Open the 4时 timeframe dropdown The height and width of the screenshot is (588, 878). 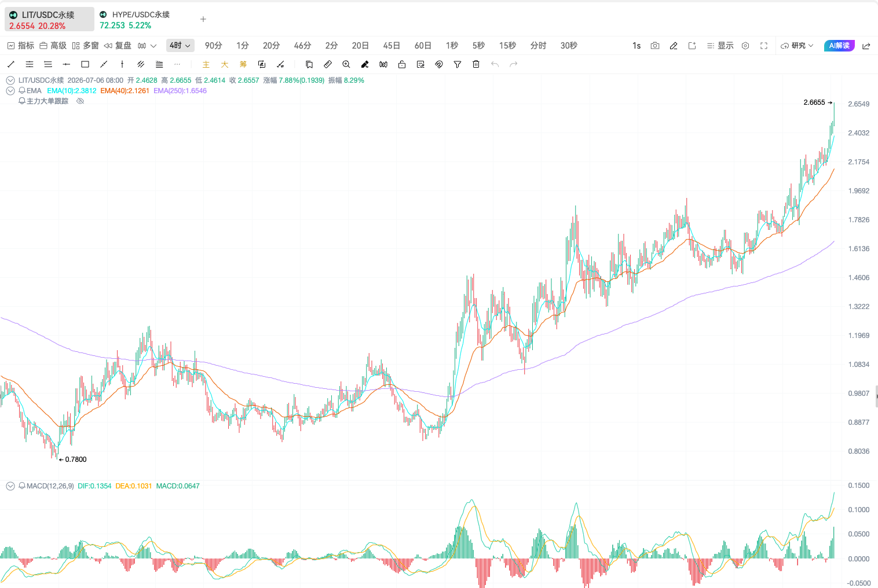coord(180,46)
